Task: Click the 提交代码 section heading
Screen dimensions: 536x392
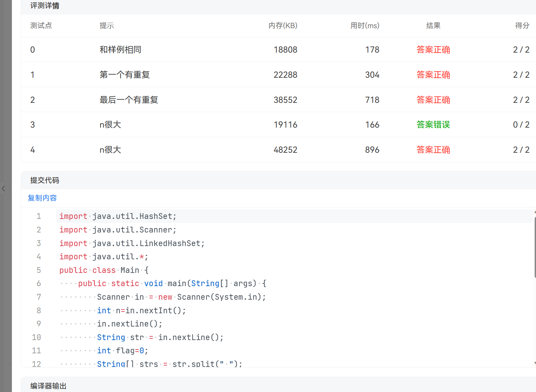Action: (44, 180)
